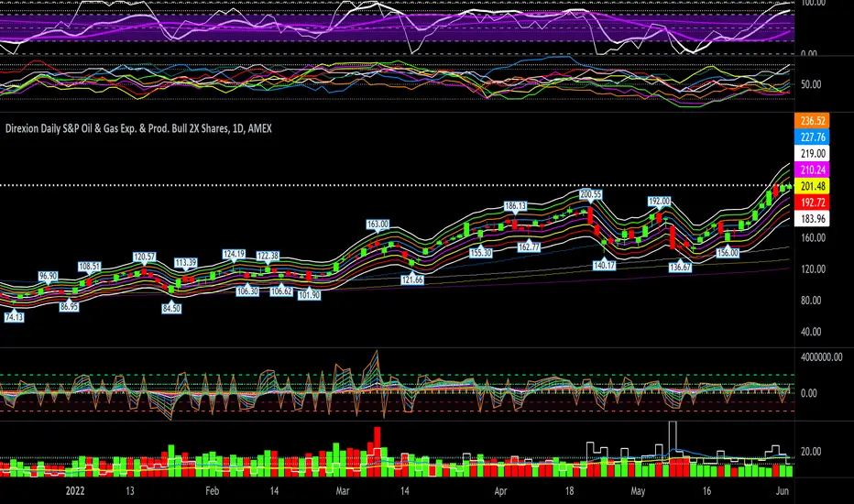Click the 20.00 volume scale value
This screenshot has width=854, height=504.
coord(811,451)
